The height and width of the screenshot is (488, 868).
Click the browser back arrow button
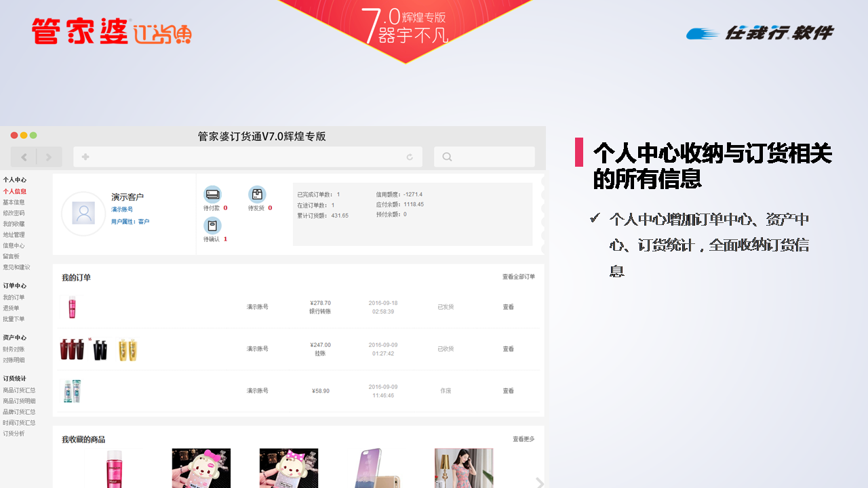(x=24, y=157)
